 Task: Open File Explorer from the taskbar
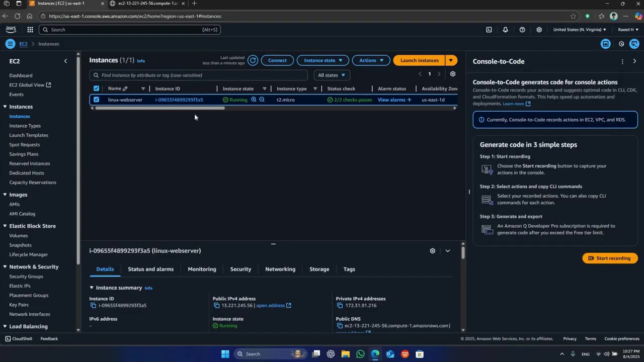click(345, 354)
